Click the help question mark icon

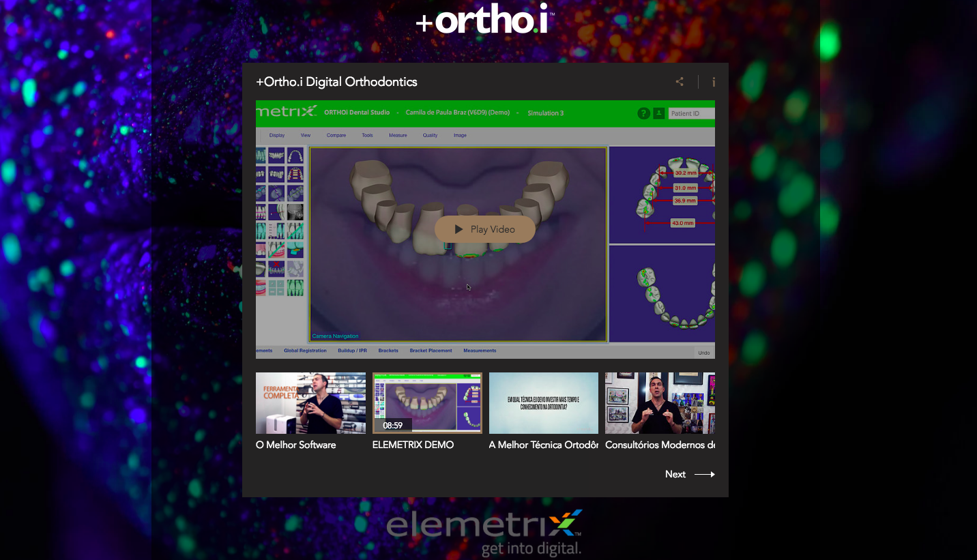(643, 113)
